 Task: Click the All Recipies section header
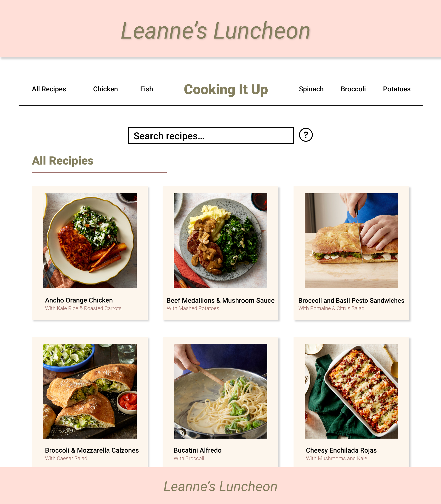63,161
